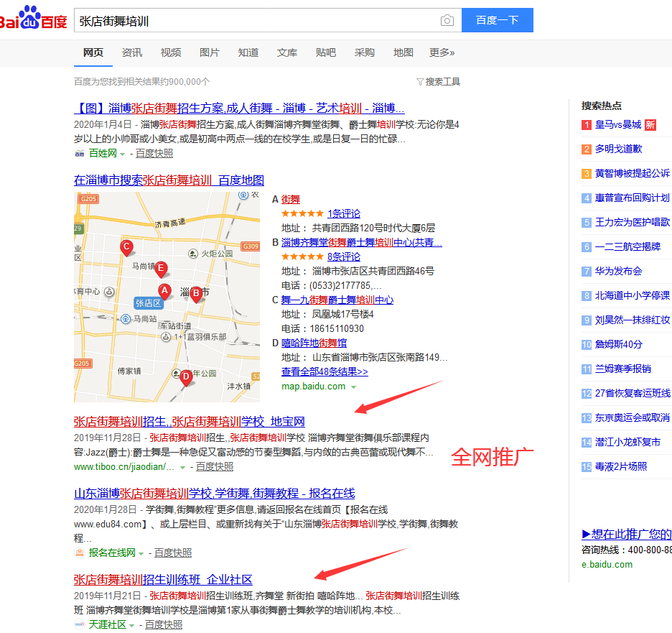Viewport: 672px width, 633px height.
Task: Open 百度快照 for the 天涯社区 result
Action: 163,625
